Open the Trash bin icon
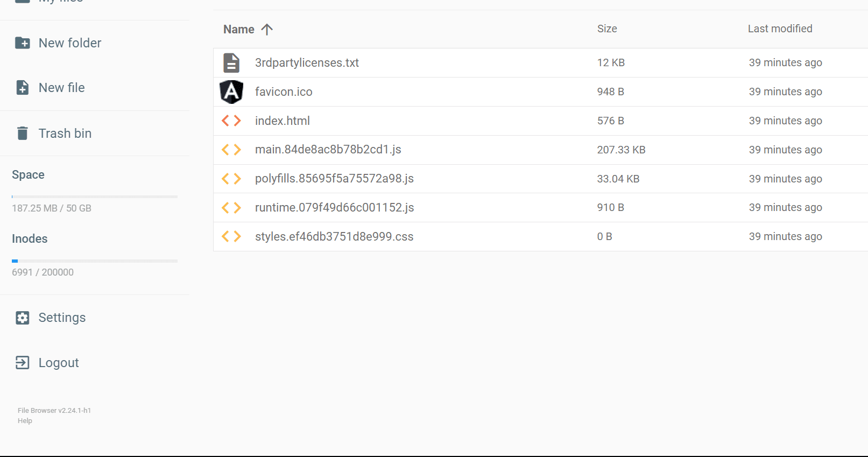 click(23, 133)
